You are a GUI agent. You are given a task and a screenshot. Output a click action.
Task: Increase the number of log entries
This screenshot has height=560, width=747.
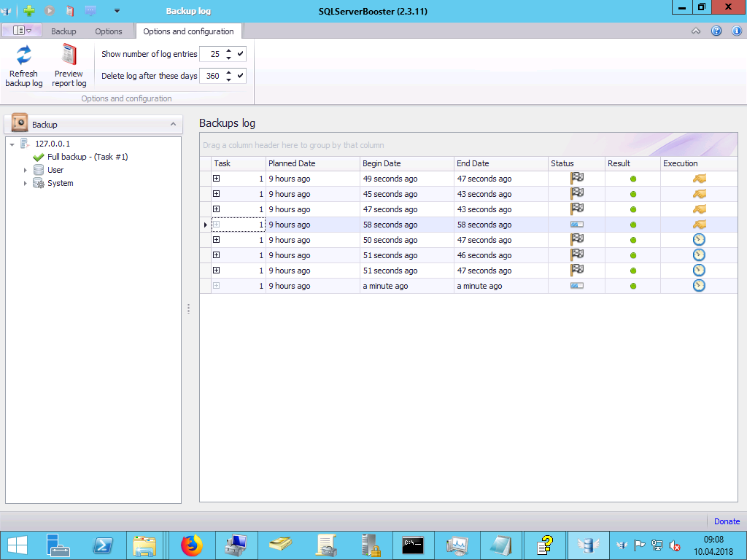[229, 51]
